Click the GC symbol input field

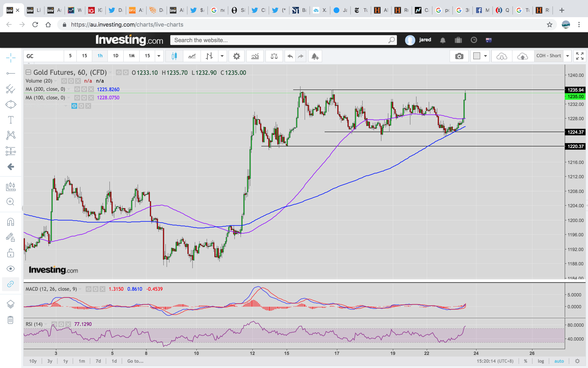[44, 56]
